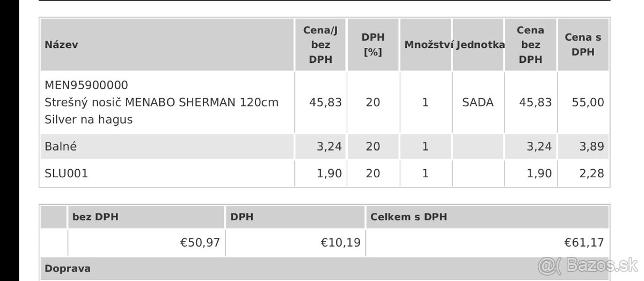Click the €61,17 total with DPH
644x281 pixels.
584,242
